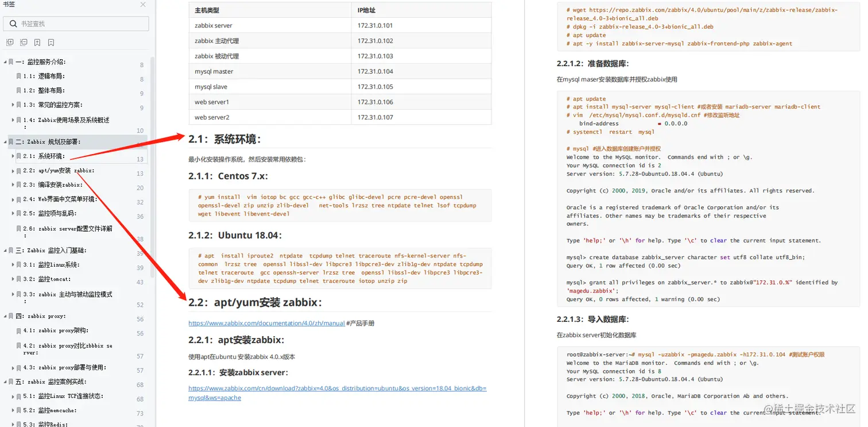Viewport: 868px width, 427px height.
Task: Click the add bookmark icon
Action: click(37, 42)
